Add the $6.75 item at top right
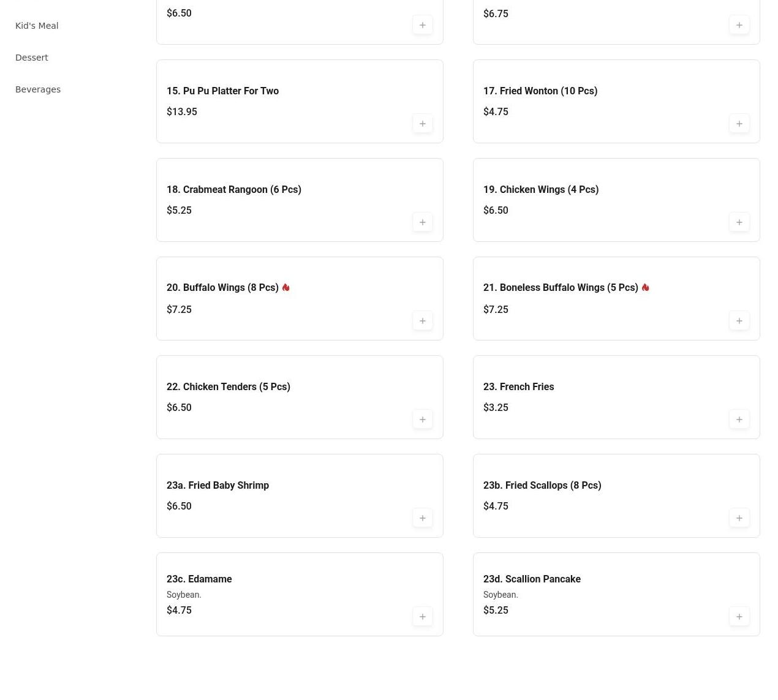Image resolution: width=778 pixels, height=700 pixels. click(739, 25)
